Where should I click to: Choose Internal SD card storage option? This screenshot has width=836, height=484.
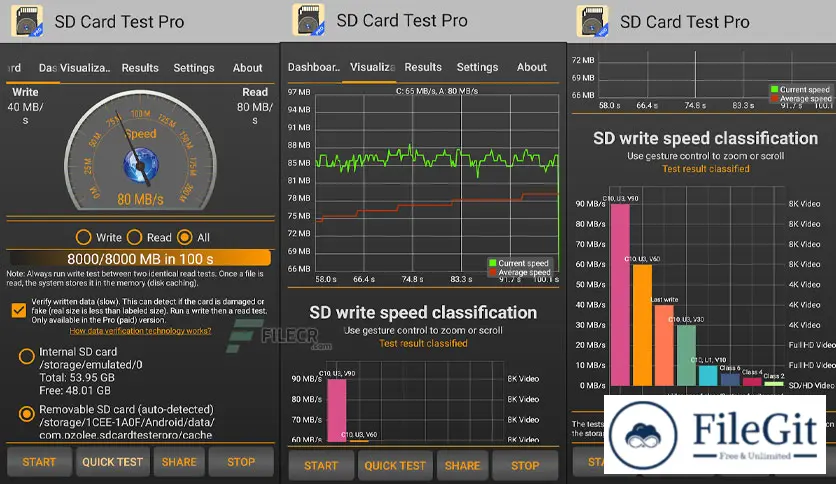point(27,356)
